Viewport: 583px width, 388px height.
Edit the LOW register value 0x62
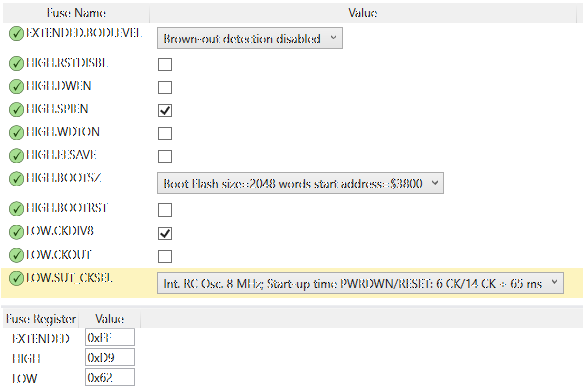pyautogui.click(x=110, y=378)
